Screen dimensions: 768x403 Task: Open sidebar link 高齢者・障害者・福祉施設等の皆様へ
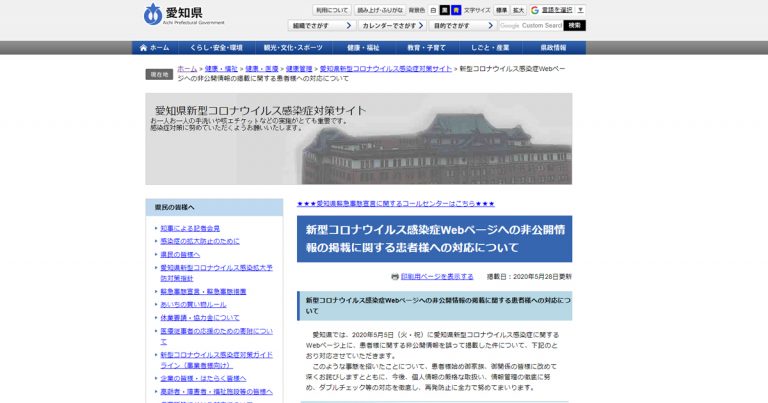(216, 392)
